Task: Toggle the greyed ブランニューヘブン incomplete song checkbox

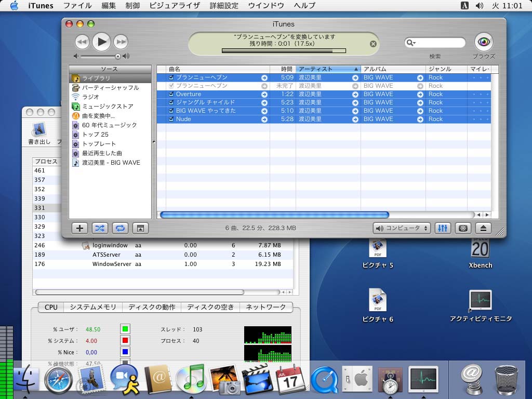Action: tap(171, 86)
